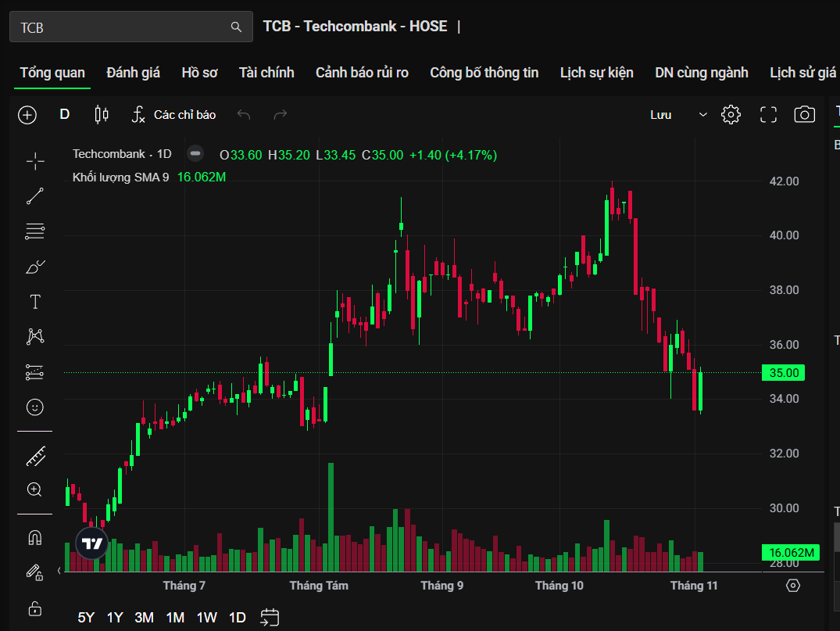The height and width of the screenshot is (631, 840).
Task: Open the D interval selector
Action: click(65, 115)
